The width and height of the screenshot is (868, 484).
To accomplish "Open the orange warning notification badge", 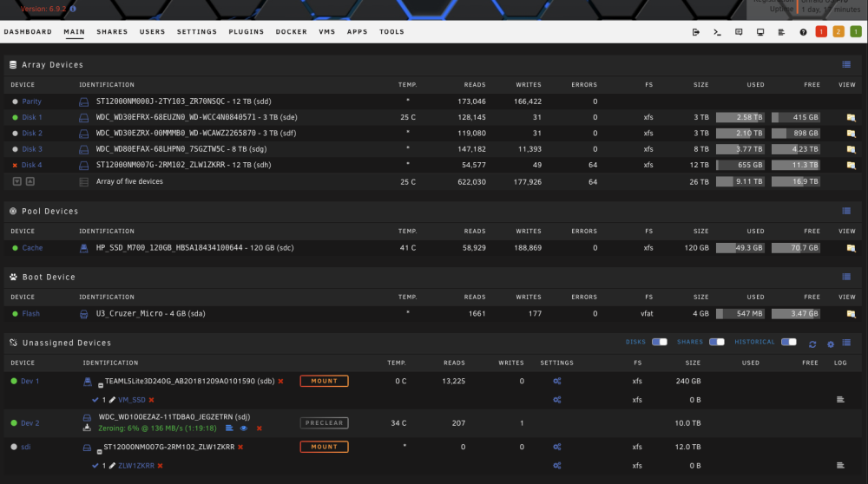I will [x=838, y=31].
